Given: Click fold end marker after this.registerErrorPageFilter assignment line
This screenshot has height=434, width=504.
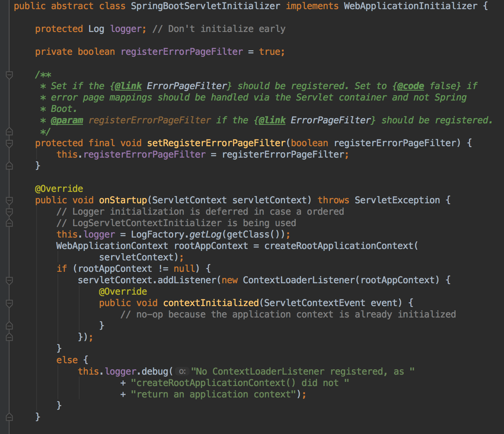Looking at the screenshot, I should (10, 166).
